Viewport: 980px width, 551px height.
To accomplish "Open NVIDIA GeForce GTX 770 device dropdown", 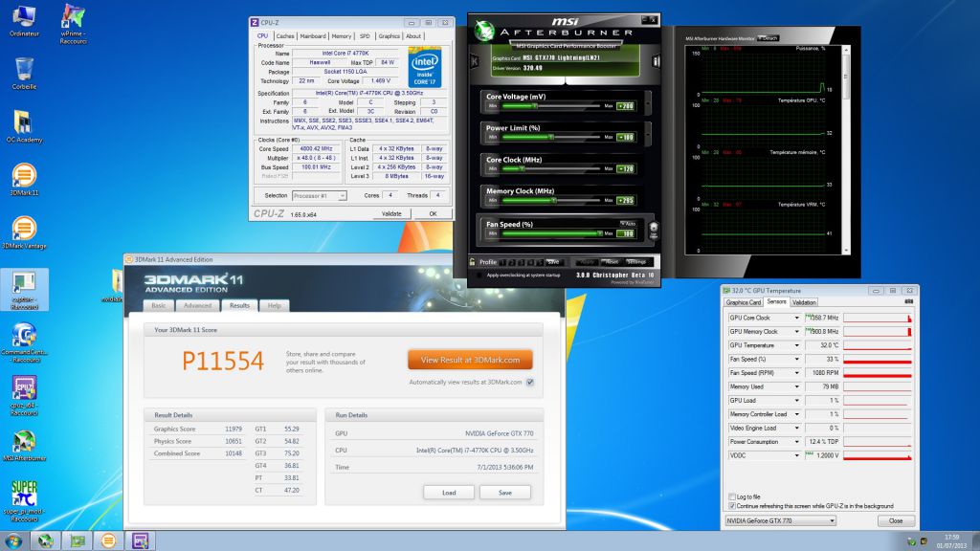I will coord(780,520).
